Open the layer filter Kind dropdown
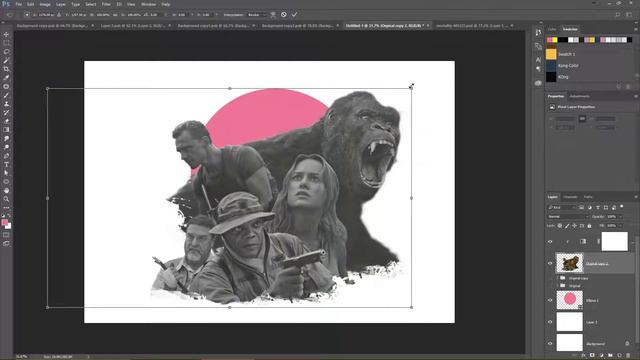This screenshot has width=640, height=360. (562, 207)
